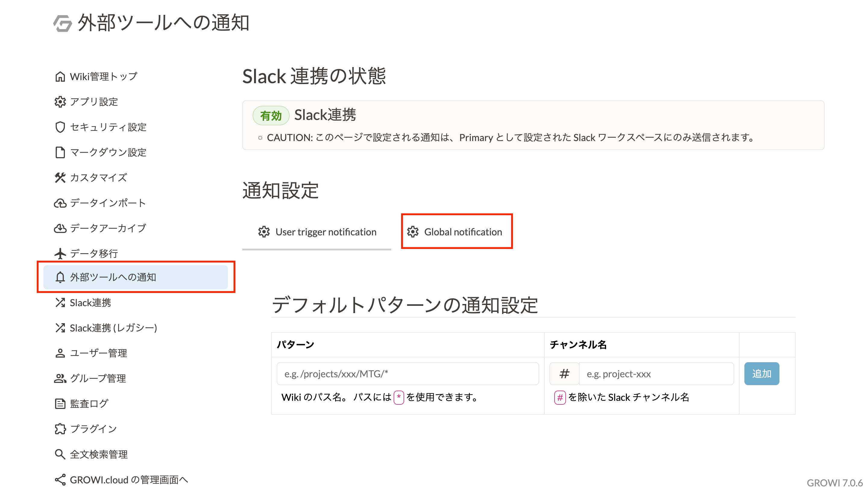The width and height of the screenshot is (868, 490).
Task: Click 'デフォルトパターンの通知設定' heading
Action: coord(405,305)
